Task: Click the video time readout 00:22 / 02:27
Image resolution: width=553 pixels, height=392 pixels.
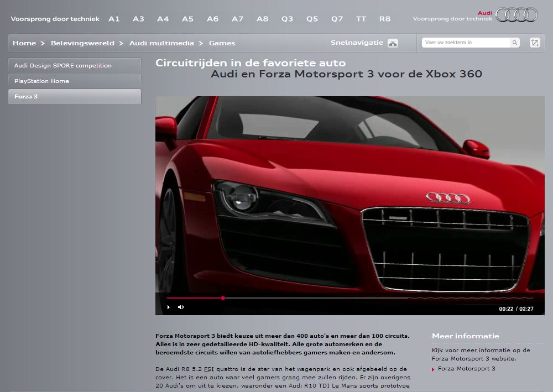Action: pos(516,309)
